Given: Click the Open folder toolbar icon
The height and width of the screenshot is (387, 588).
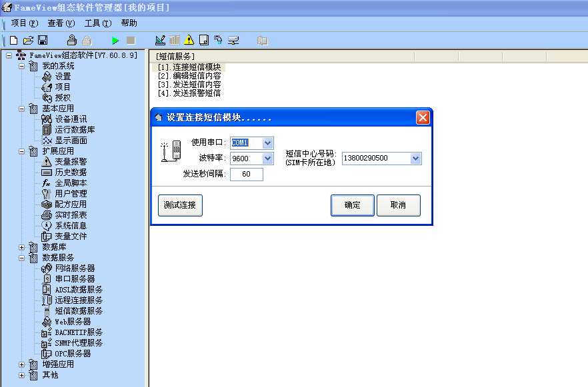Looking at the screenshot, I should coord(28,41).
